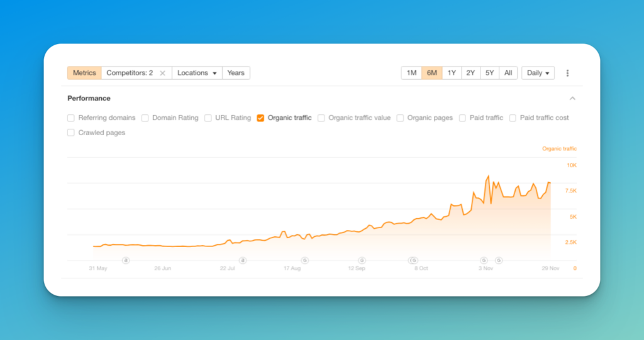Collapse the Performance section chevron
The height and width of the screenshot is (340, 644).
coord(572,99)
